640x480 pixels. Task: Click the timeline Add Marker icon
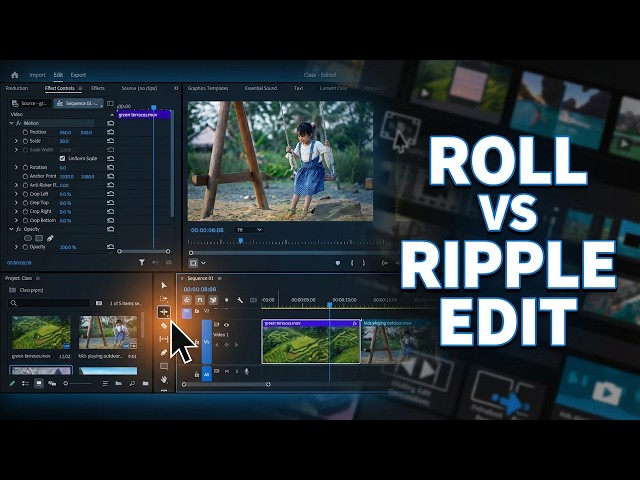227,300
